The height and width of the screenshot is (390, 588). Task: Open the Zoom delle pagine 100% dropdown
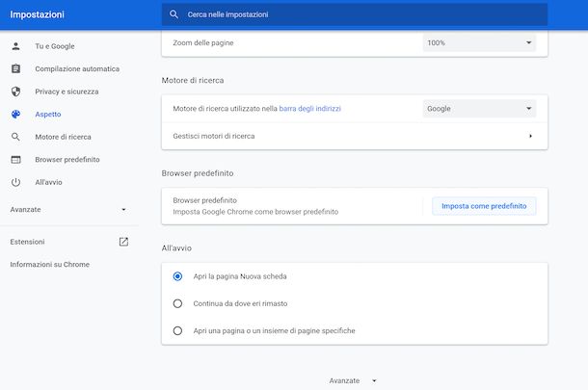(479, 42)
